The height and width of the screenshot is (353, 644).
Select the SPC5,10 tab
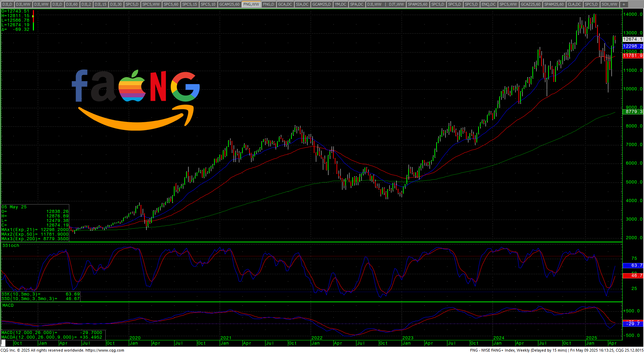[208, 4]
